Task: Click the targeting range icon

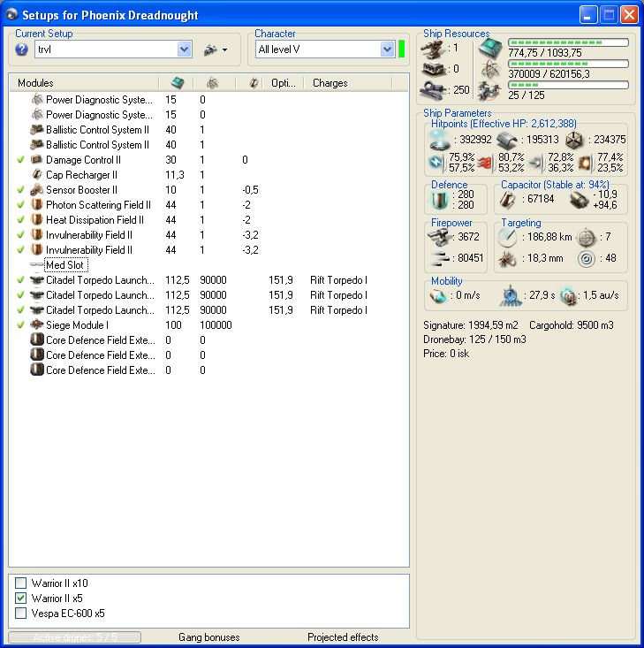Action: click(508, 237)
